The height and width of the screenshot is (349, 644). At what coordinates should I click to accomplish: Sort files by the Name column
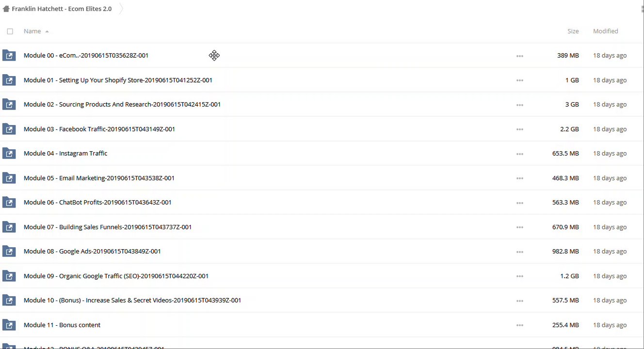32,31
